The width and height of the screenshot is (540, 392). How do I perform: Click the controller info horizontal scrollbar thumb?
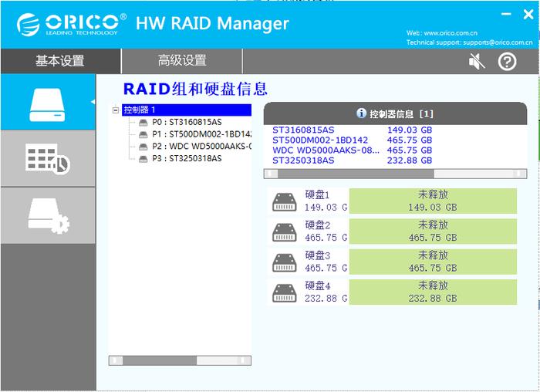356,174
